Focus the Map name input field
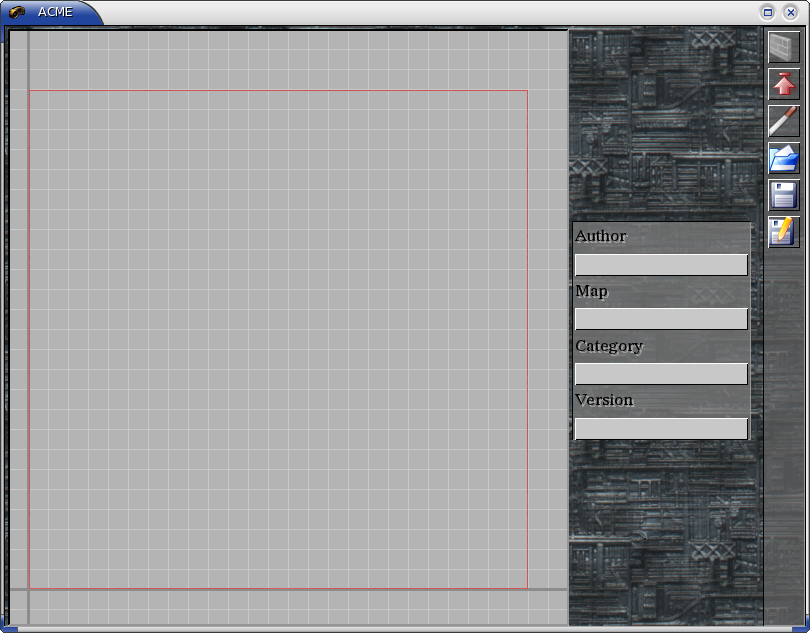This screenshot has height=633, width=810. click(x=661, y=319)
